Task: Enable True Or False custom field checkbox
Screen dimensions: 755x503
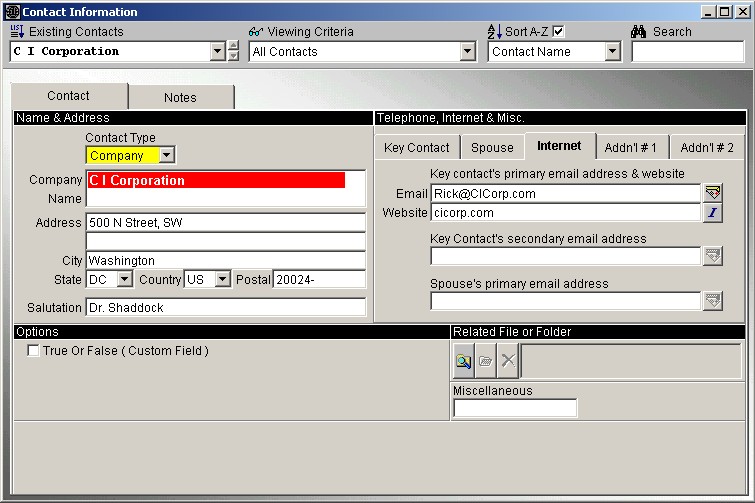Action: 33,350
